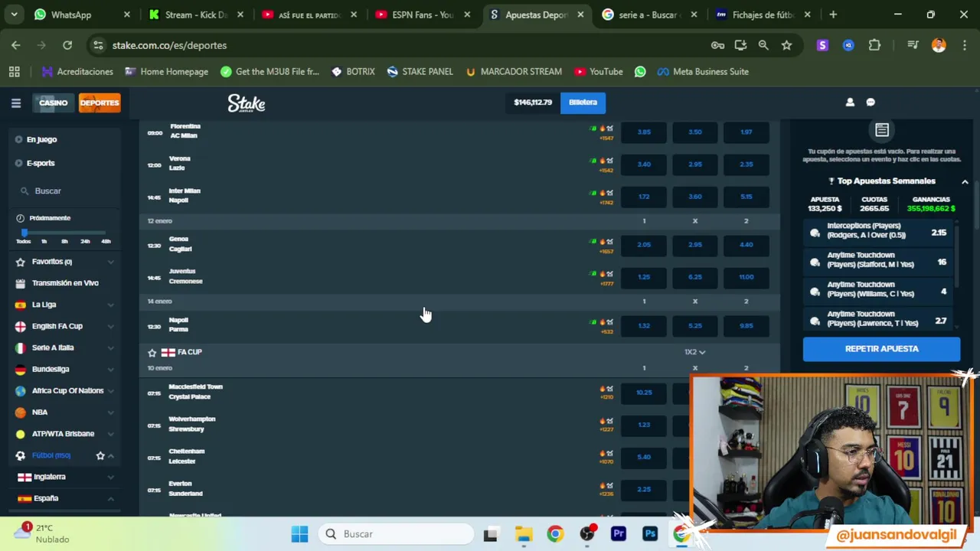Switch to the ESPN Fans tab
The height and width of the screenshot is (551, 980).
pos(423,15)
